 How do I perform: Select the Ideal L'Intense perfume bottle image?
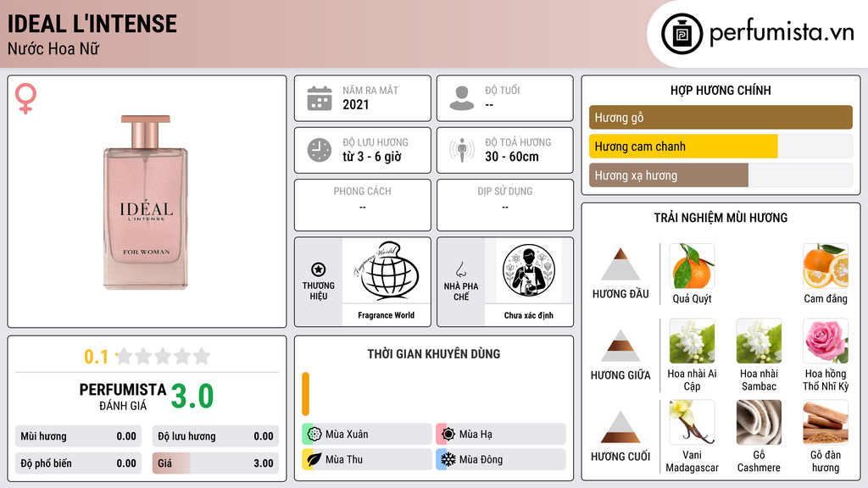click(x=146, y=202)
